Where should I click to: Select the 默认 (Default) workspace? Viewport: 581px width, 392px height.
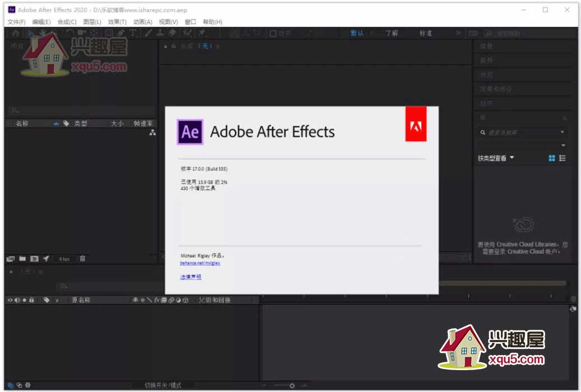[x=356, y=33]
